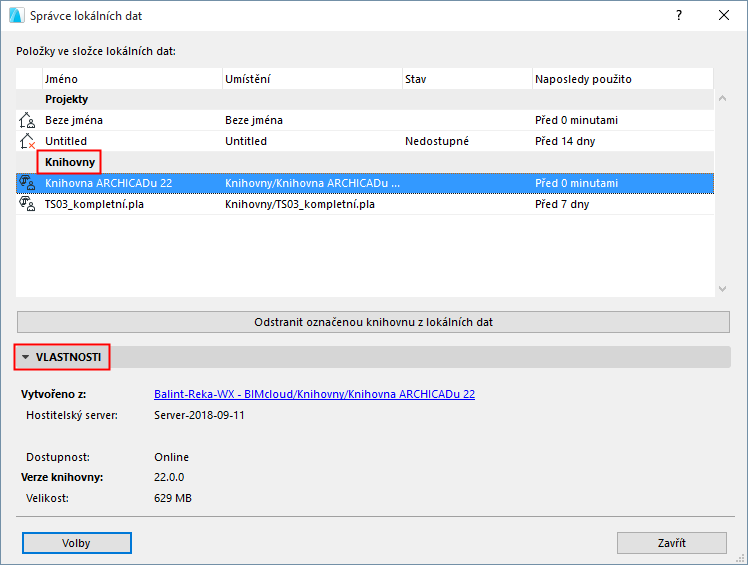Click the Server-2018-09-11 host value

pyautogui.click(x=199, y=415)
